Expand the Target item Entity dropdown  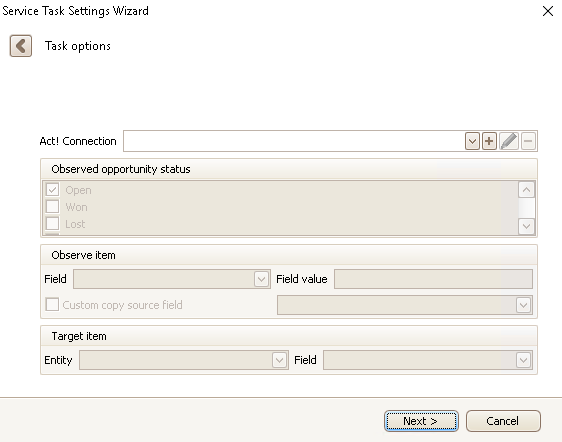(279, 360)
